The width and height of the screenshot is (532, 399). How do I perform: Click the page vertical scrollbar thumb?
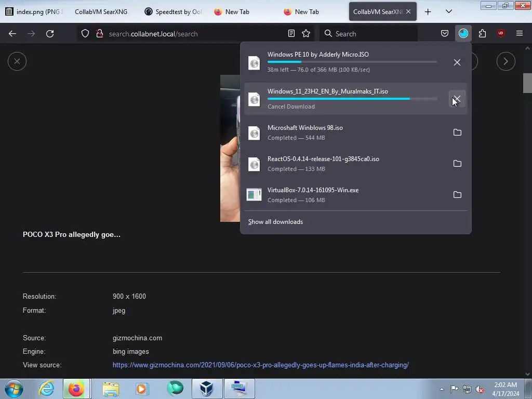point(527,83)
